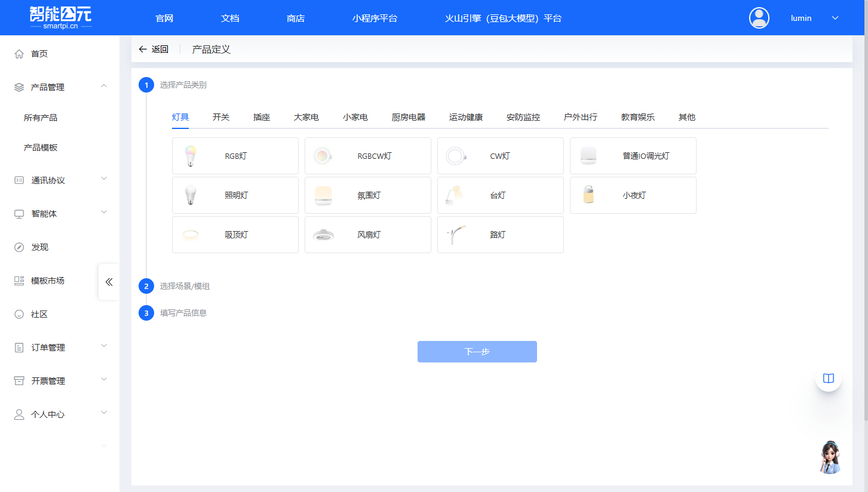Open the lumin account dropdown
868x492 pixels.
836,18
